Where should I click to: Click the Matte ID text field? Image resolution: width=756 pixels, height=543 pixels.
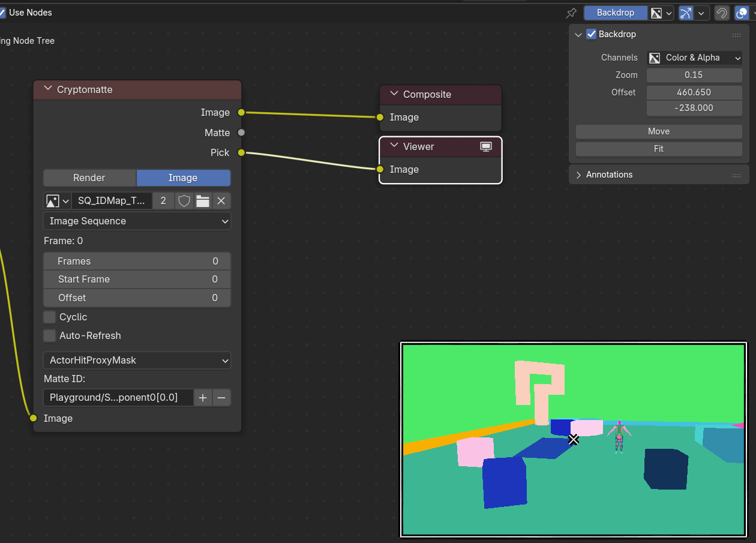coord(118,397)
